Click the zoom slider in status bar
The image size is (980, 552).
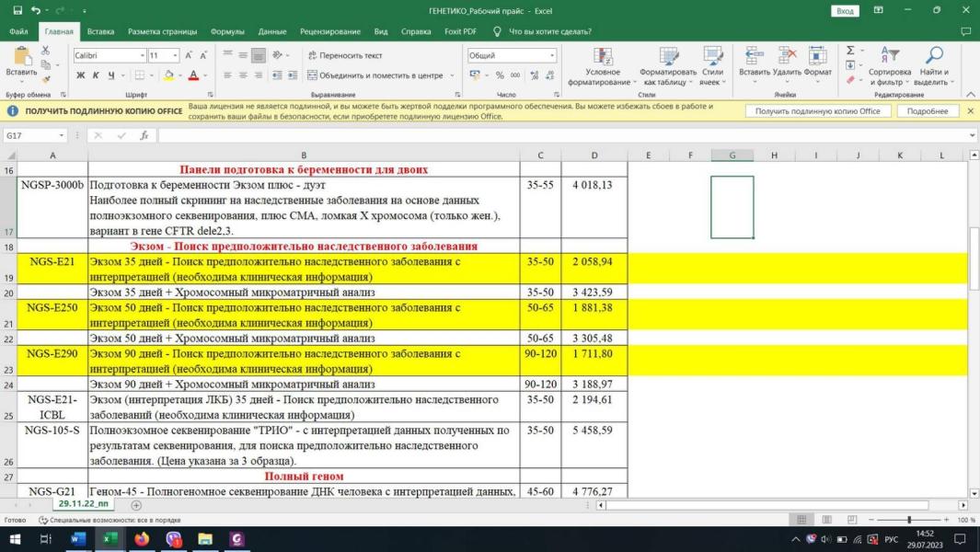909,520
